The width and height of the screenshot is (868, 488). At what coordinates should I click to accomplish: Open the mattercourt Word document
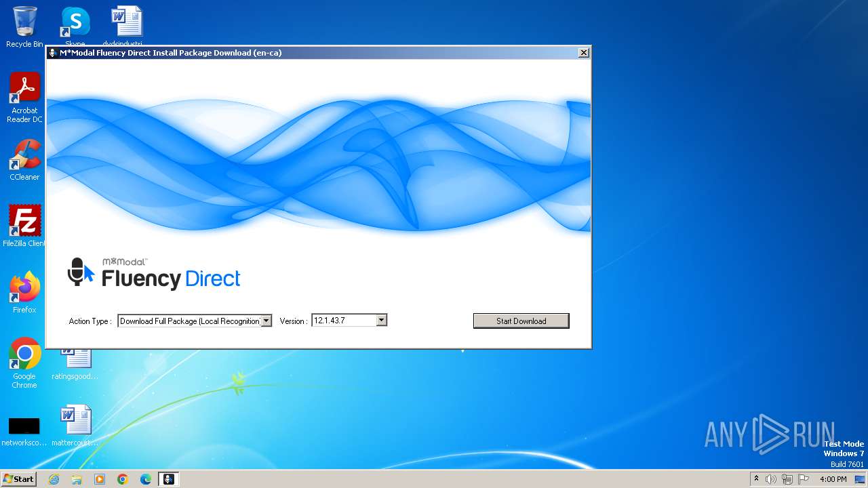point(75,426)
